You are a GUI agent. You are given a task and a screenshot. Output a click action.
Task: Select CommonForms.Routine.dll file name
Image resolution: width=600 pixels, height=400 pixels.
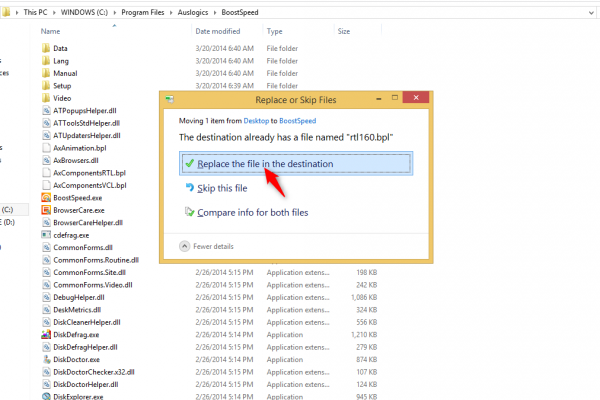pos(96,260)
